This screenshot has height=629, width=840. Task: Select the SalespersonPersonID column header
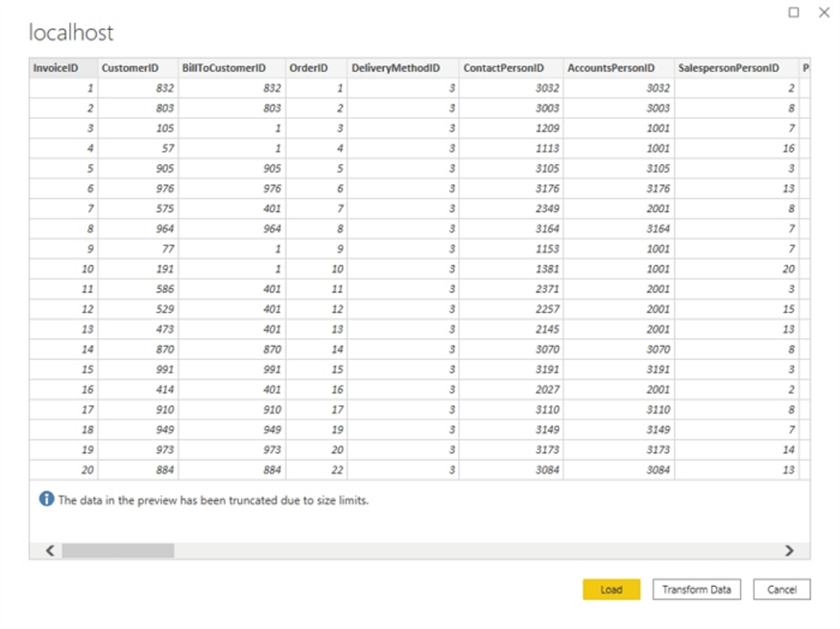click(729, 68)
